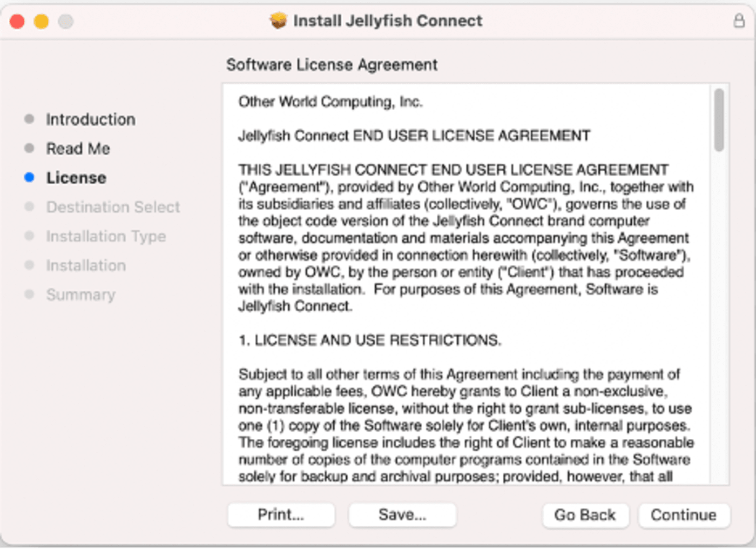Click the license text scrollbar thumb
756x549 pixels.
719,120
